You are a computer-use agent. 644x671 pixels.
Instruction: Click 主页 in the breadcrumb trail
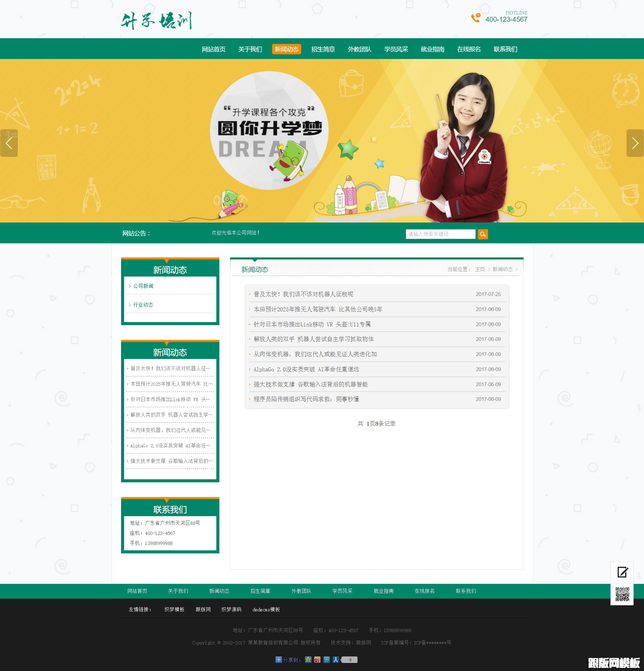[480, 269]
